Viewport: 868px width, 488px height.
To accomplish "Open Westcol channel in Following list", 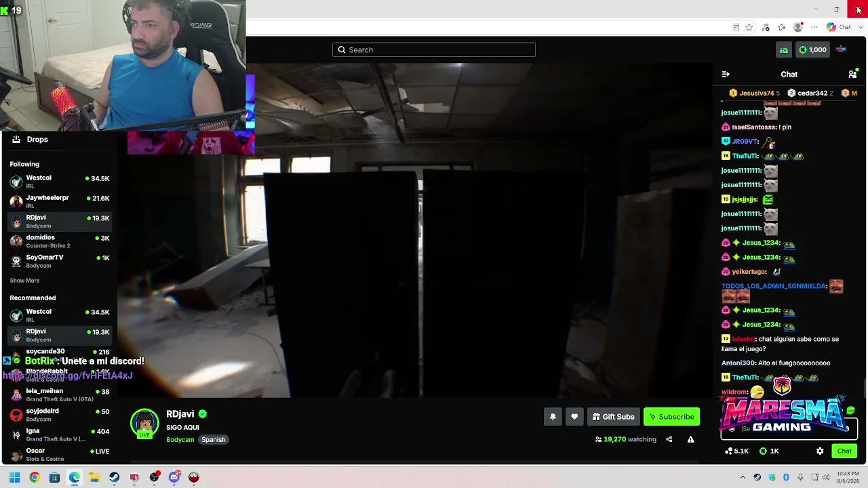I will (59, 182).
